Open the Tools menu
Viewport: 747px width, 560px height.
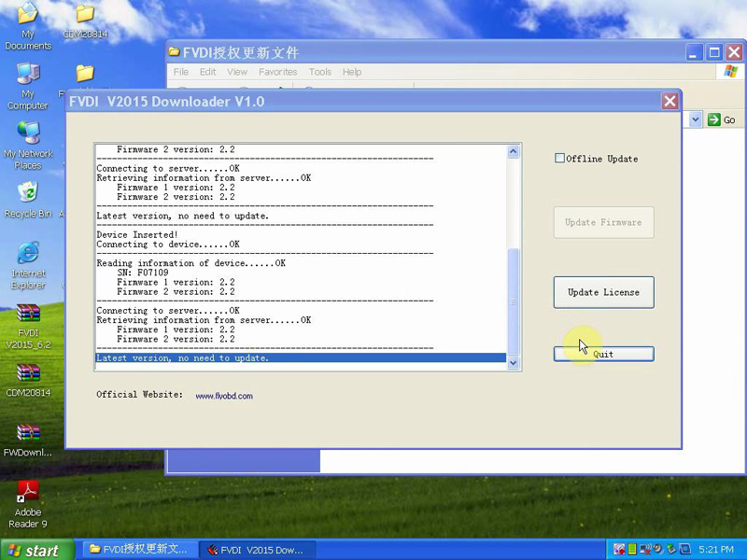(319, 72)
